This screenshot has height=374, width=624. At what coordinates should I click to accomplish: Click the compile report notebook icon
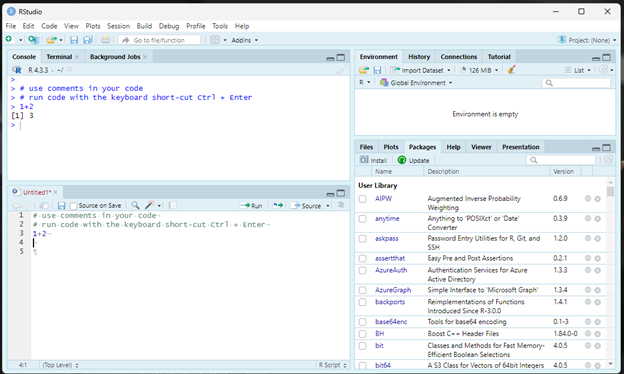172,205
